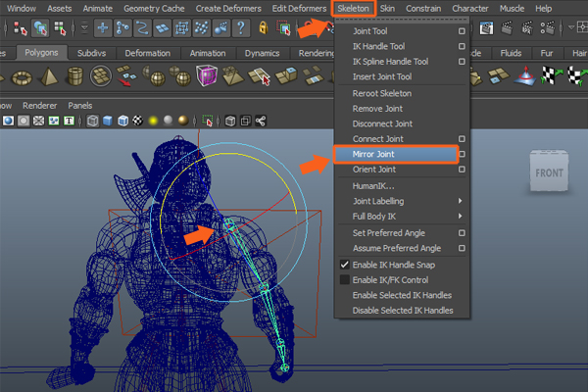Click the gold padlock lock icon
The image size is (588, 392).
coord(266,28)
